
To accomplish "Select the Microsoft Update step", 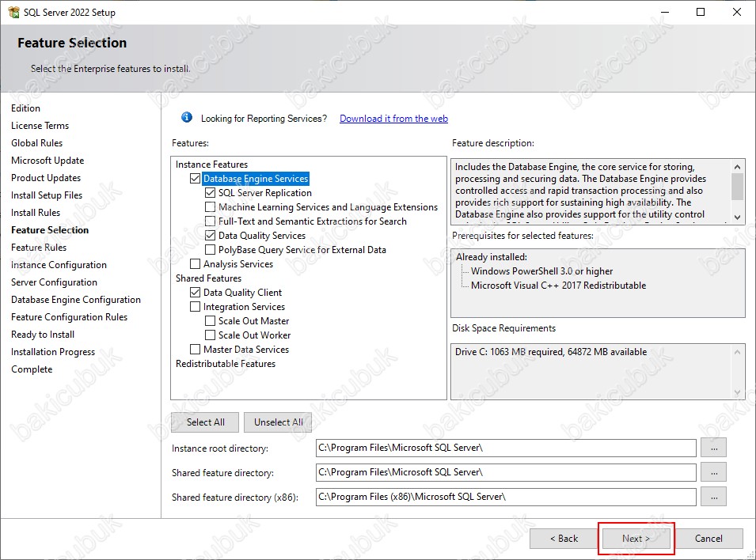I will click(47, 161).
